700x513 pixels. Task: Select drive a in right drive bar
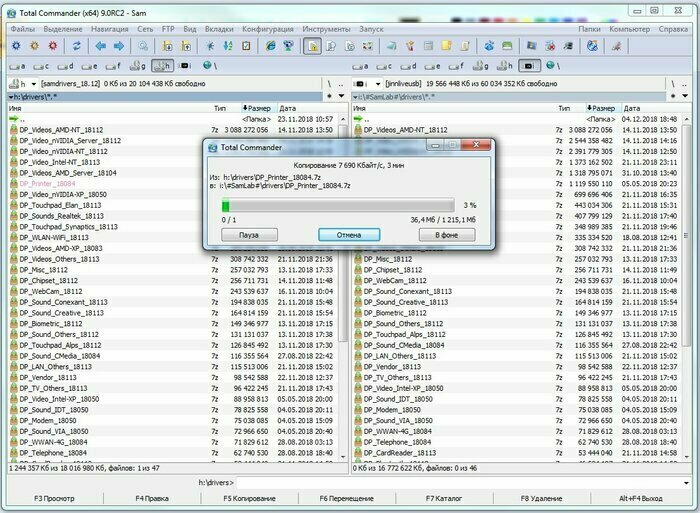pos(360,66)
